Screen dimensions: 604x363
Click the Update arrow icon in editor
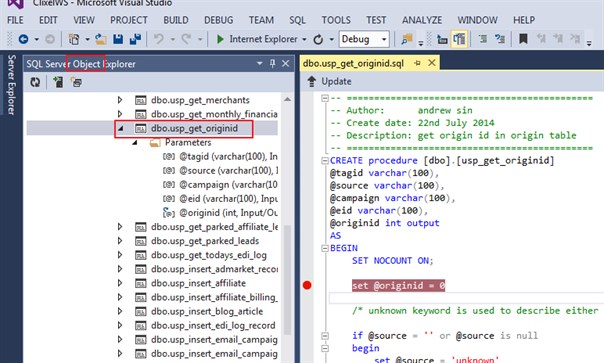click(312, 81)
